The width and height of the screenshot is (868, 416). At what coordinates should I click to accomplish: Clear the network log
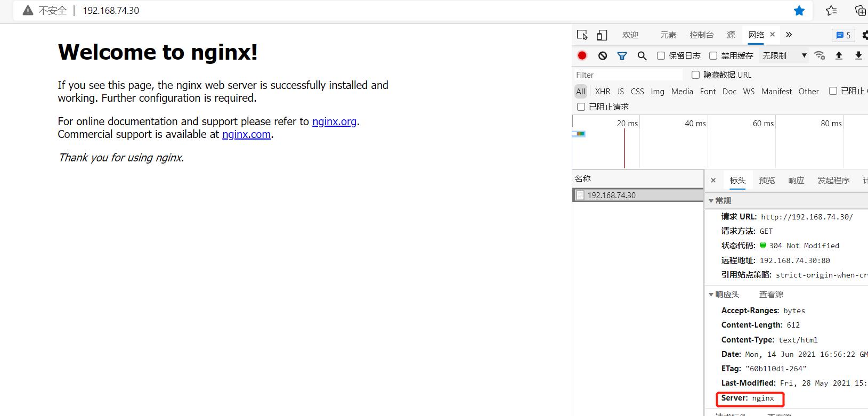pyautogui.click(x=603, y=55)
